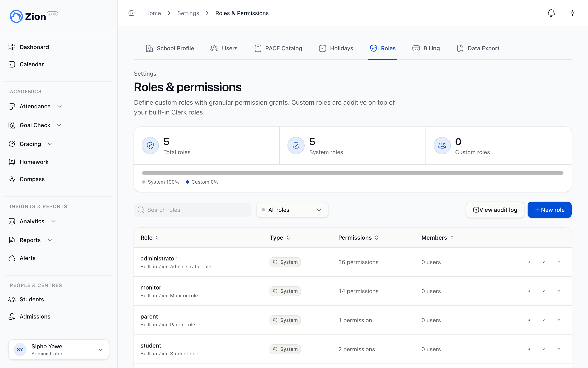Click View audit log

pyautogui.click(x=495, y=210)
